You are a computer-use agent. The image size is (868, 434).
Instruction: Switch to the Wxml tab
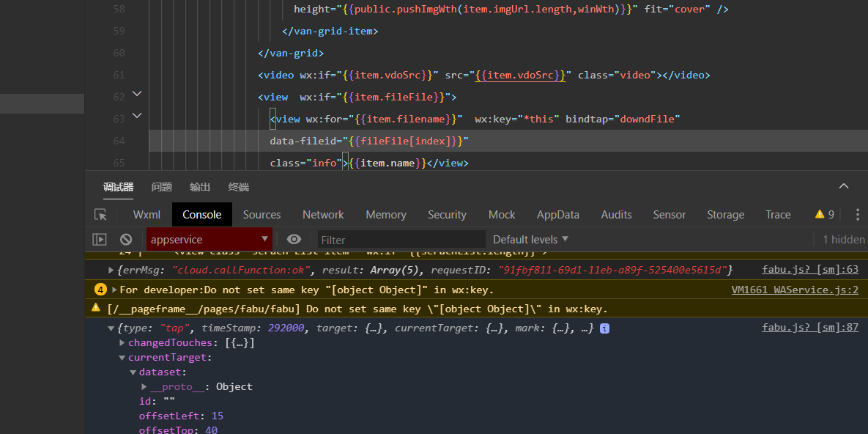146,215
